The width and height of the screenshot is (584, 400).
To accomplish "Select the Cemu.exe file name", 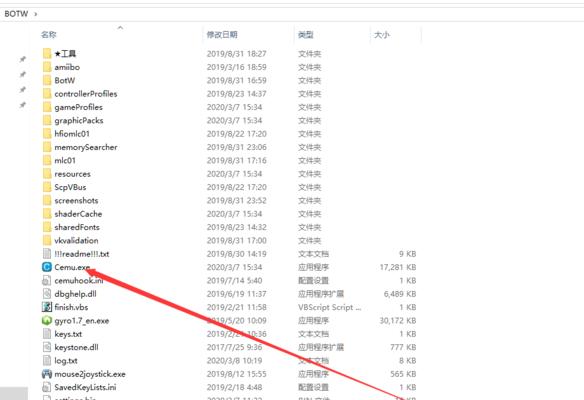I will [x=72, y=267].
